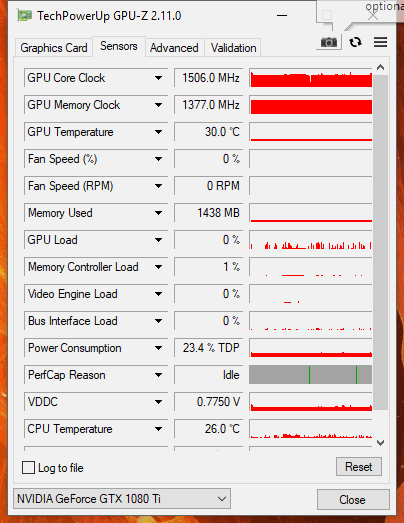
Task: Open the hamburger menu icon
Action: click(x=380, y=42)
